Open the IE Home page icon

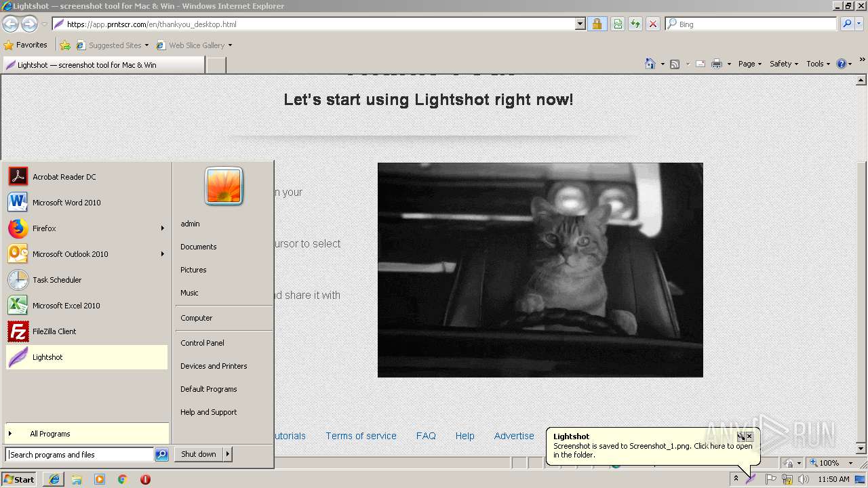(x=650, y=64)
